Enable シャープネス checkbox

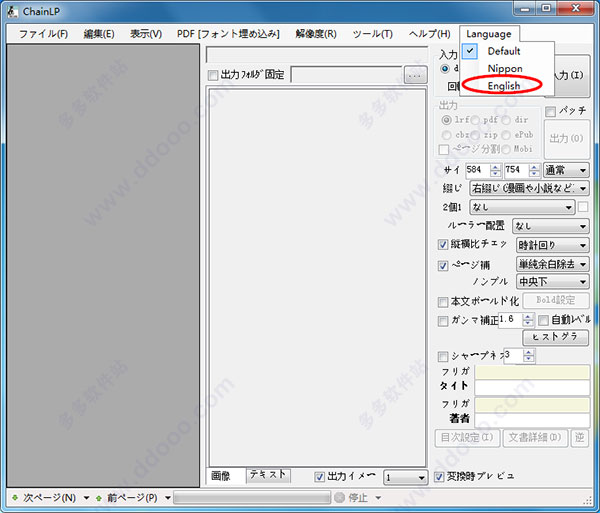[443, 357]
